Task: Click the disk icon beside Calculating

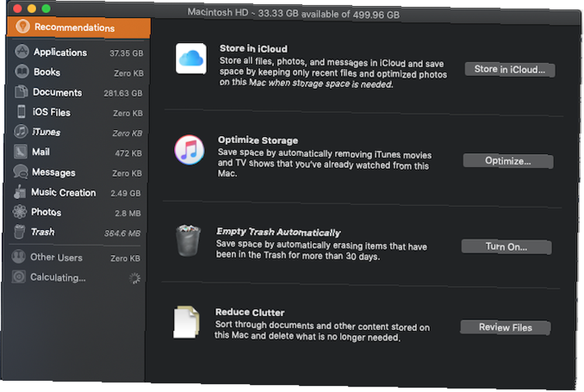Action: 18,276
